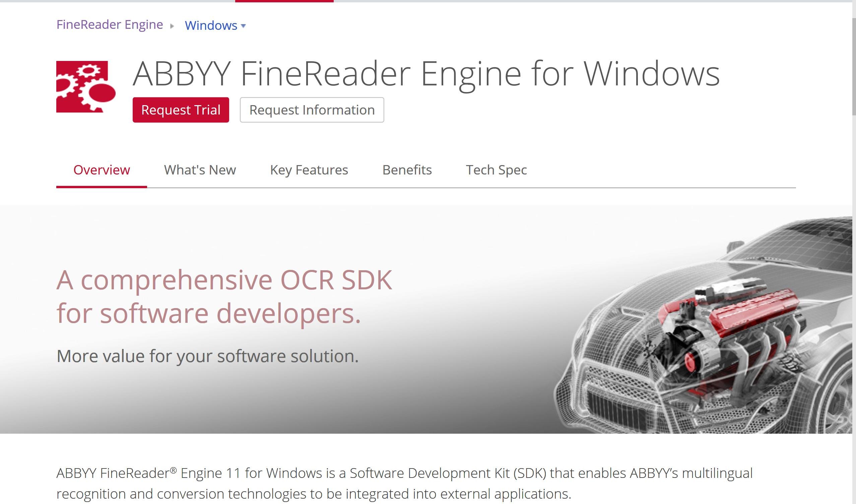This screenshot has height=504, width=856.
Task: Click the Request Trial button icon area
Action: [x=180, y=110]
